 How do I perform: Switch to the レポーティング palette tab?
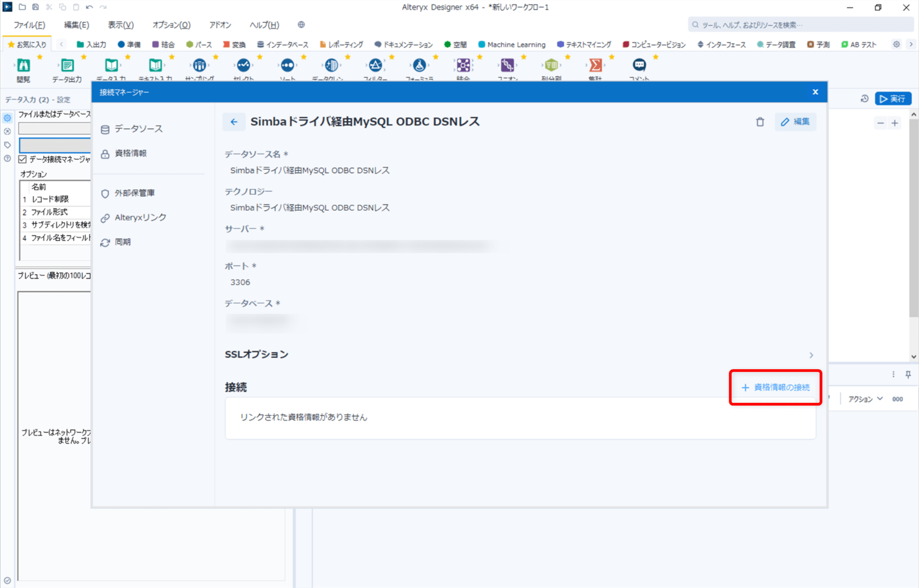coord(341,44)
